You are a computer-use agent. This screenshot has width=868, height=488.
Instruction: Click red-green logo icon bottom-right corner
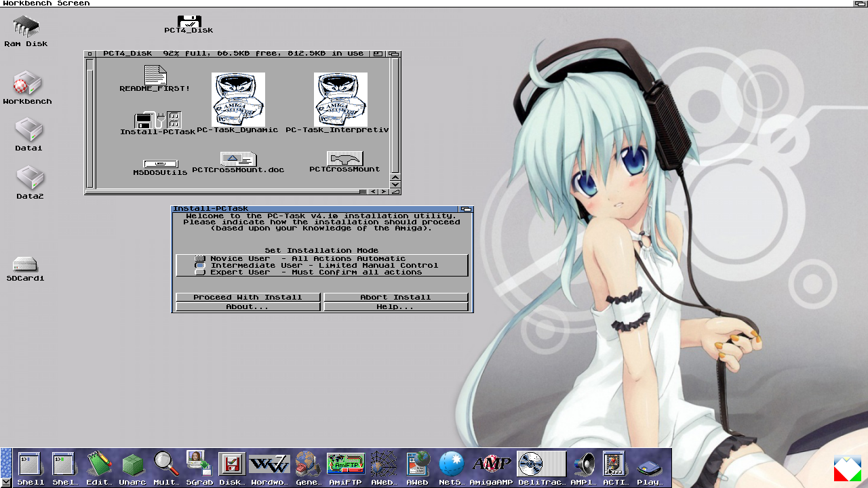coord(848,469)
